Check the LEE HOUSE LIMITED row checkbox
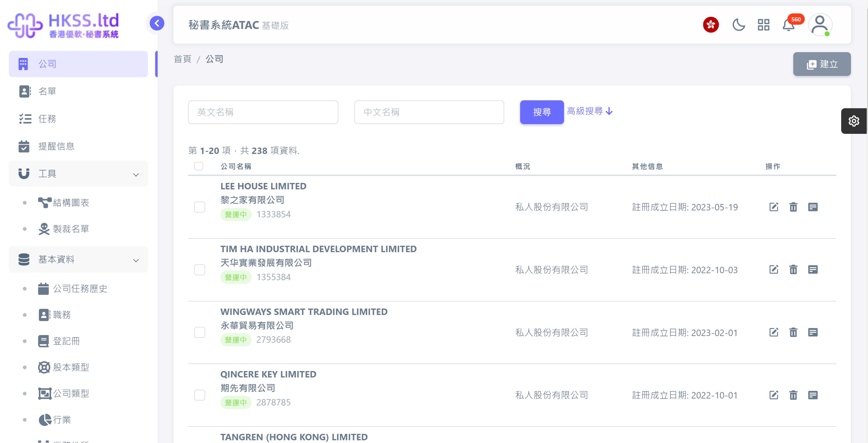868x443 pixels. coord(200,207)
